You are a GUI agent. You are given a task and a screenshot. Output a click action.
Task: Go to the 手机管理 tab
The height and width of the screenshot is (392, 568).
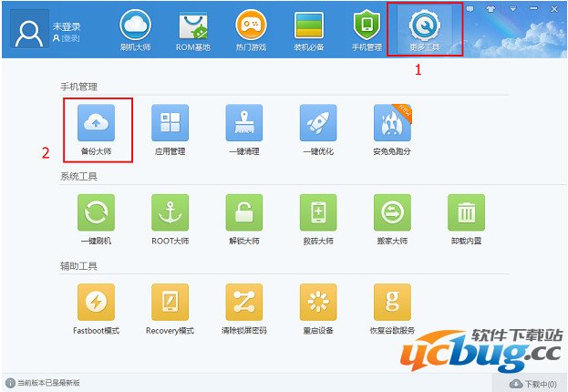[365, 30]
